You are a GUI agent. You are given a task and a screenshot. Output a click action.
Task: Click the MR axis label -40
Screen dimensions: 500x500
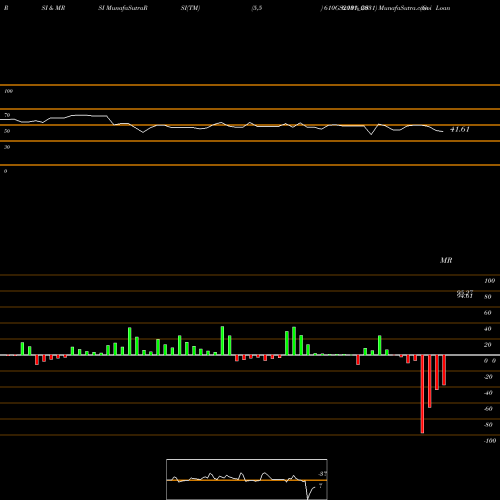tap(488, 393)
